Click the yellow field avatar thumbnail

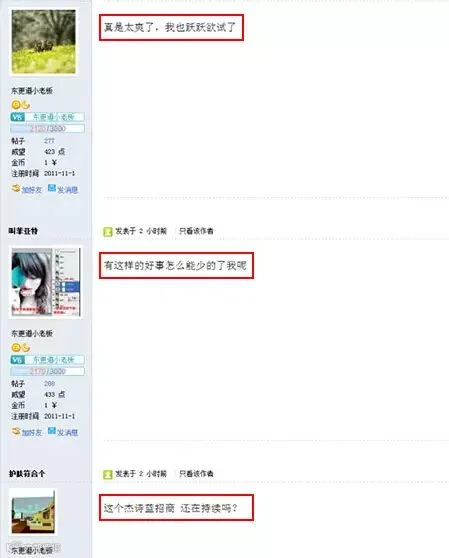click(44, 42)
